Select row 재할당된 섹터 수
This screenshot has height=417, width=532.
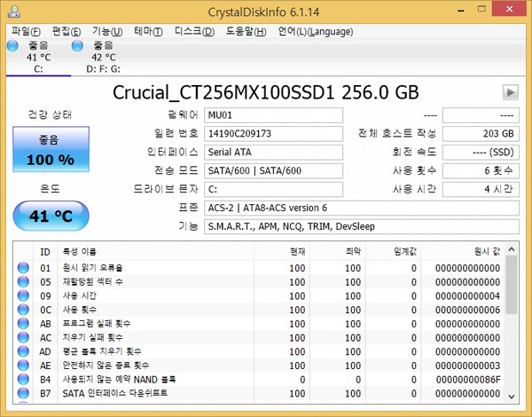[x=259, y=281]
